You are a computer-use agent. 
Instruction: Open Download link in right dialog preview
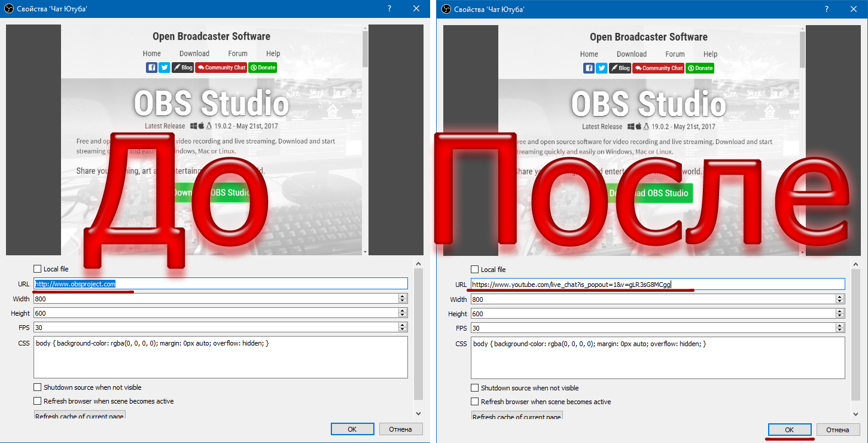[x=632, y=54]
